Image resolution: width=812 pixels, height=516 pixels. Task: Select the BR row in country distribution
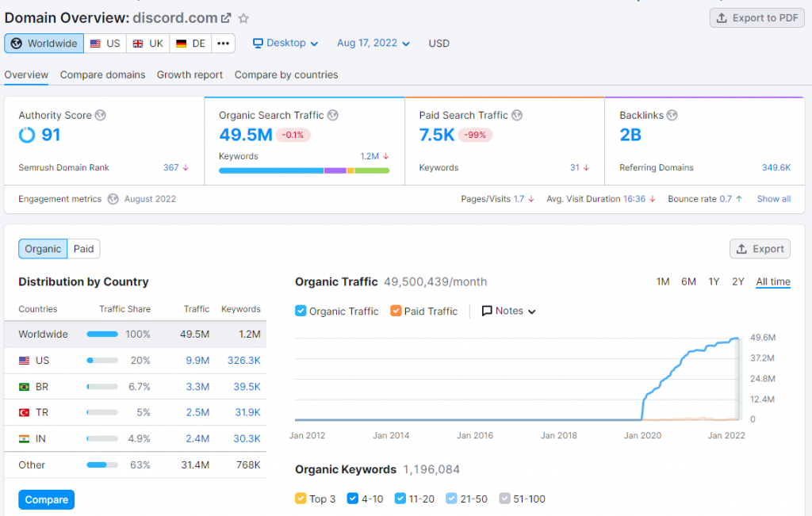coord(135,386)
